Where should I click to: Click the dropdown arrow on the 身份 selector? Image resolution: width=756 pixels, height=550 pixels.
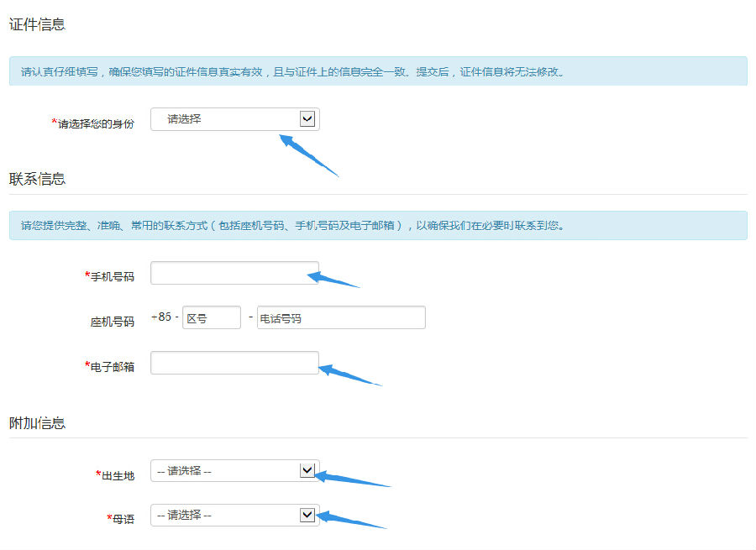pos(309,118)
